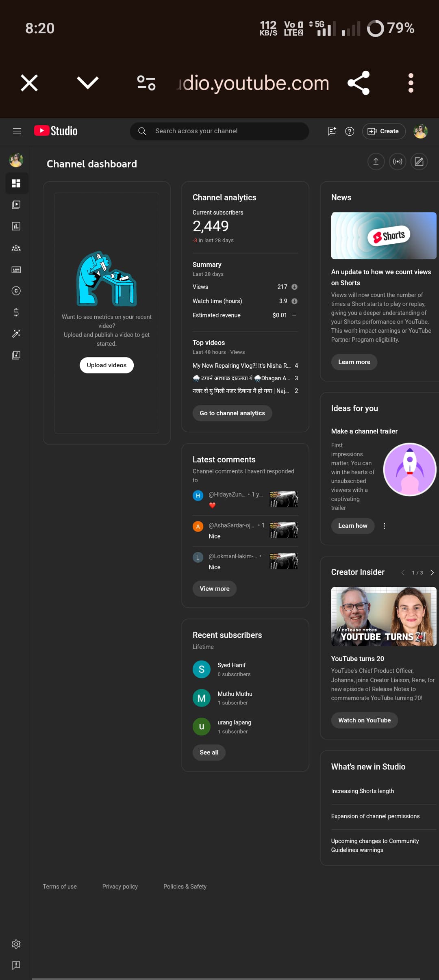Open the browser three-dot menu
This screenshot has width=439, height=980.
click(411, 83)
